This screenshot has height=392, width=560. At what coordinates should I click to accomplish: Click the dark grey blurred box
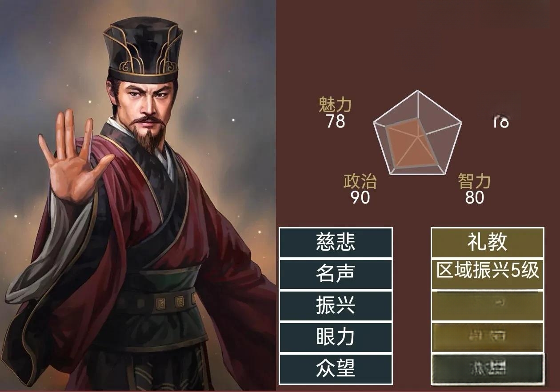point(488,369)
